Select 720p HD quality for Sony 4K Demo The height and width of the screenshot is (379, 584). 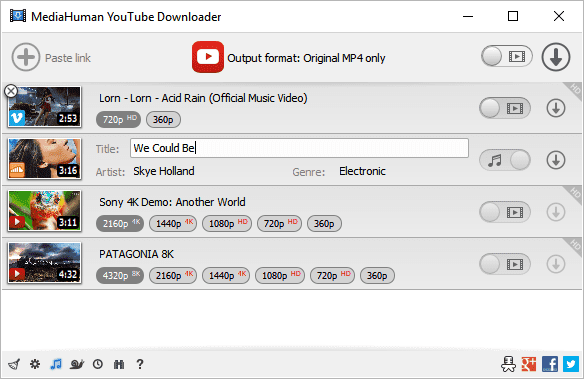[x=279, y=223]
